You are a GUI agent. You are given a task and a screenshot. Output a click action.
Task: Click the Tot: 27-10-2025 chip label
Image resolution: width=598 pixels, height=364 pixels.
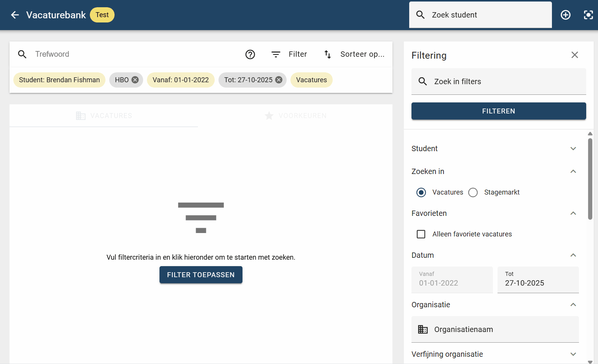[x=248, y=80]
